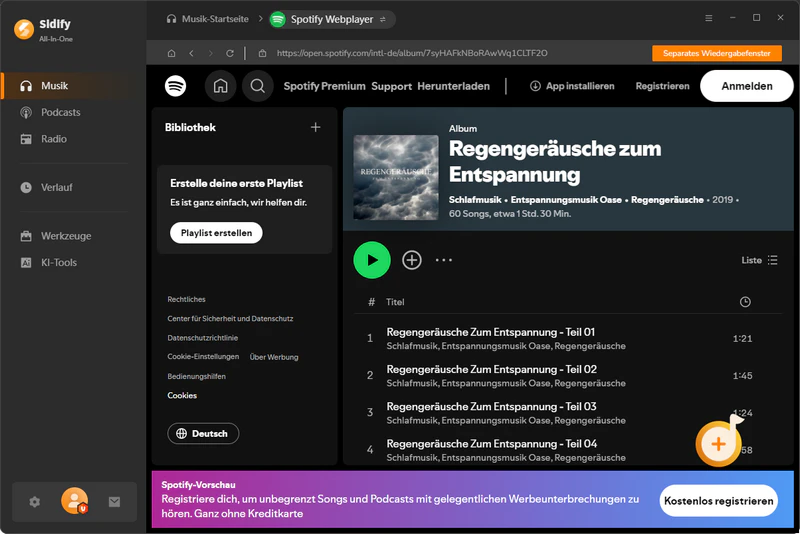Viewport: 800px width, 534px height.
Task: Click Kostenlos registrieren button
Action: [718, 501]
